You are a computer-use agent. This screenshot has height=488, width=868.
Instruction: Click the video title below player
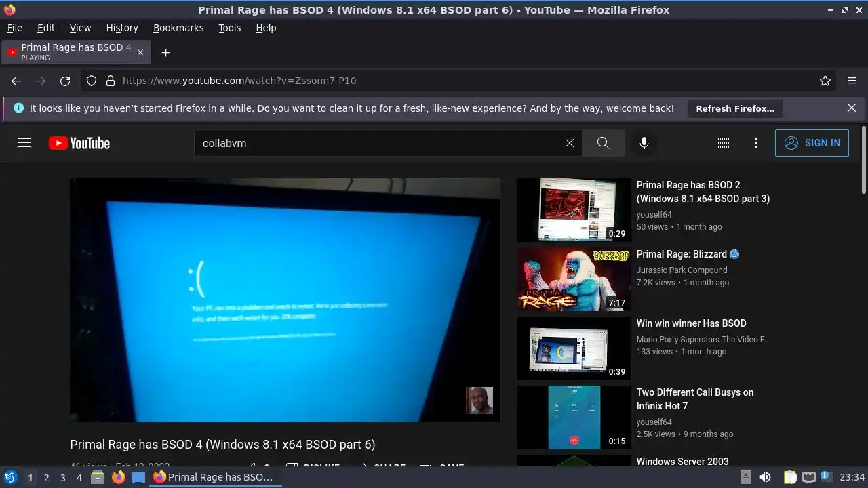pos(222,445)
